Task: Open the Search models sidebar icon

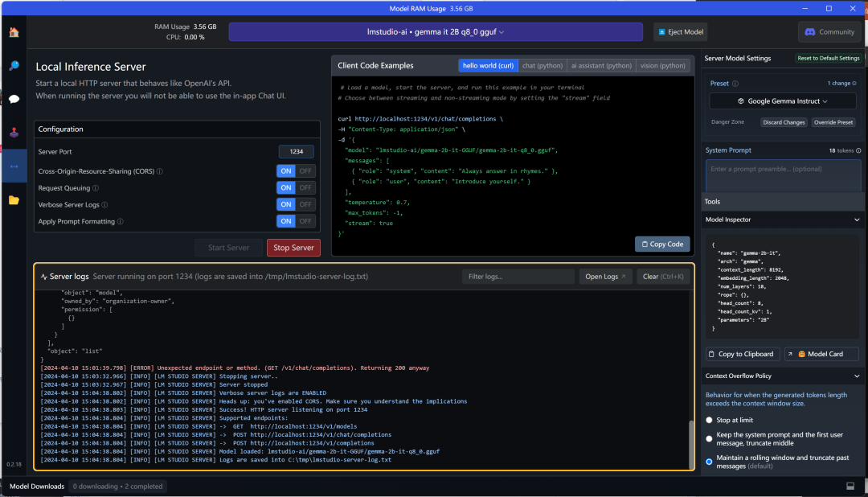Action: coord(14,66)
